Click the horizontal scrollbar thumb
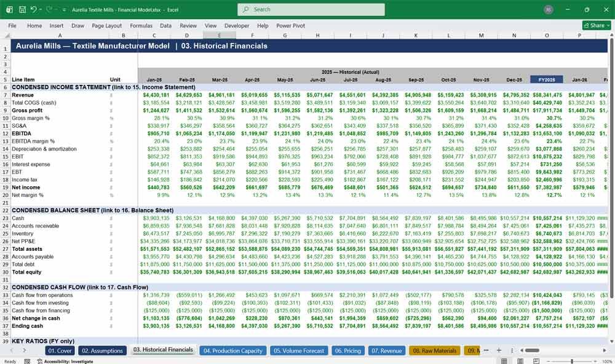615x364 pixels. [532, 350]
